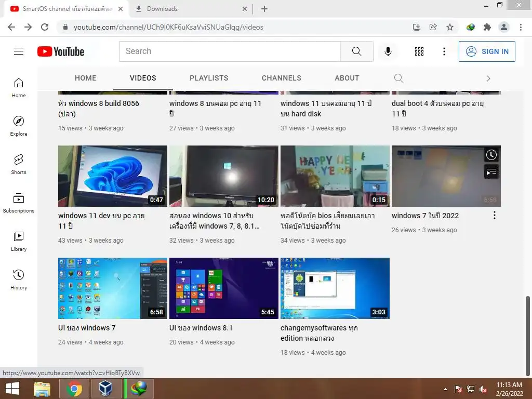Switch to the PLAYLISTS tab
Image resolution: width=532 pixels, height=399 pixels.
point(209,78)
